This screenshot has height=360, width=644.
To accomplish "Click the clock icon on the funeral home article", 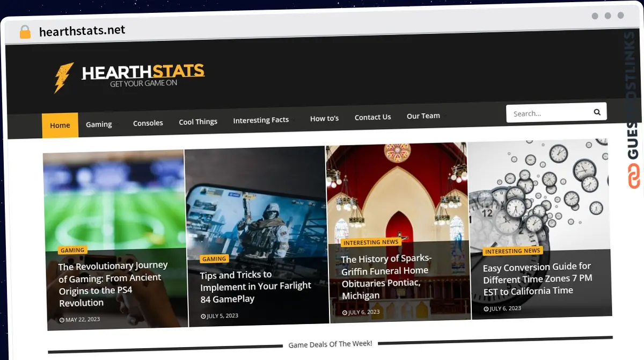I will 344,312.
